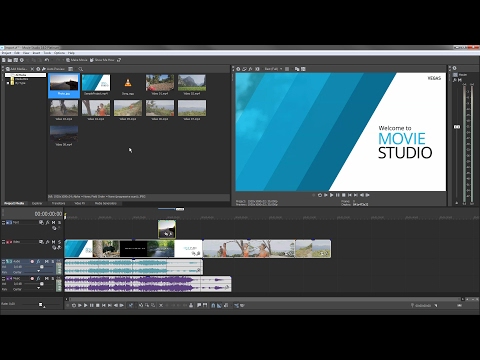This screenshot has width=480, height=360.
Task: Click Play in the timeline transport bar
Action: (x=86, y=305)
